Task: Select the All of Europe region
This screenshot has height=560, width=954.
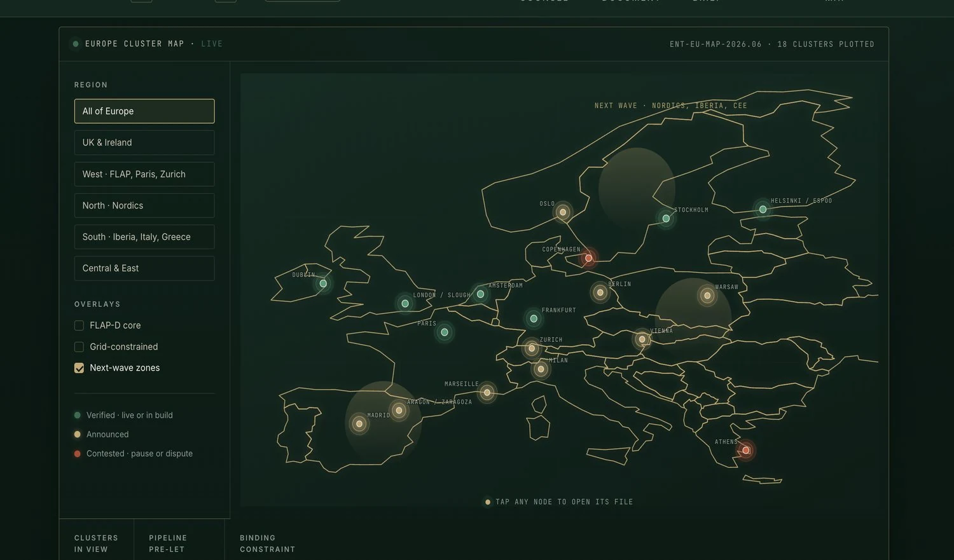Action: pos(144,111)
